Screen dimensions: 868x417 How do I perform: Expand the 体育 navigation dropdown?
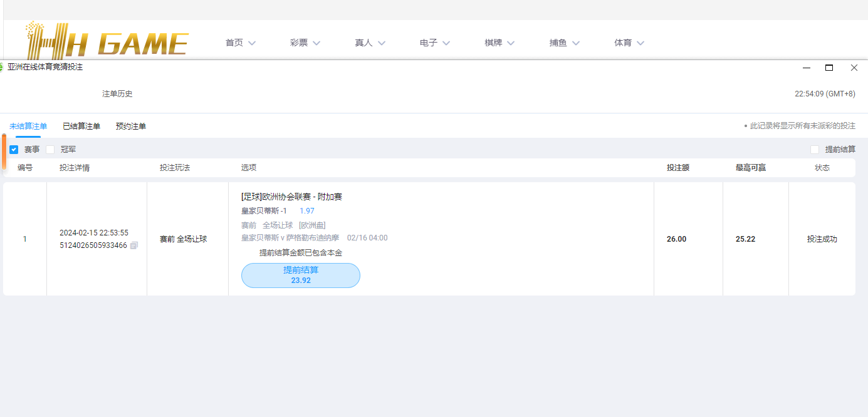(629, 43)
